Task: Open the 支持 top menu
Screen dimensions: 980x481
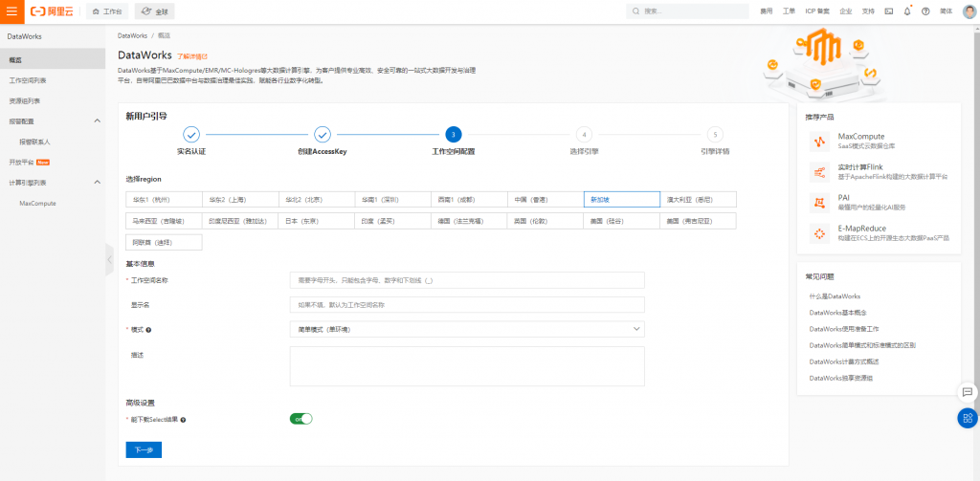Action: pos(868,11)
